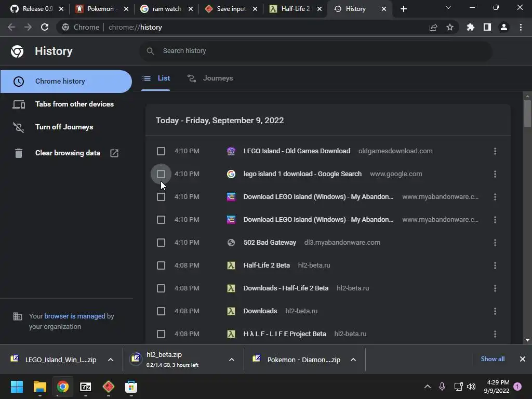Viewport: 532px width, 399px height.
Task: Open the LEGO Island - Old Games Download link
Action: point(297,151)
